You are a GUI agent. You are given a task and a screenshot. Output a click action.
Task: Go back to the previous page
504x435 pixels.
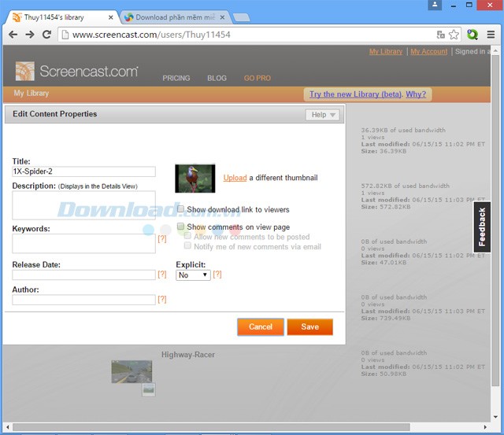coord(13,35)
